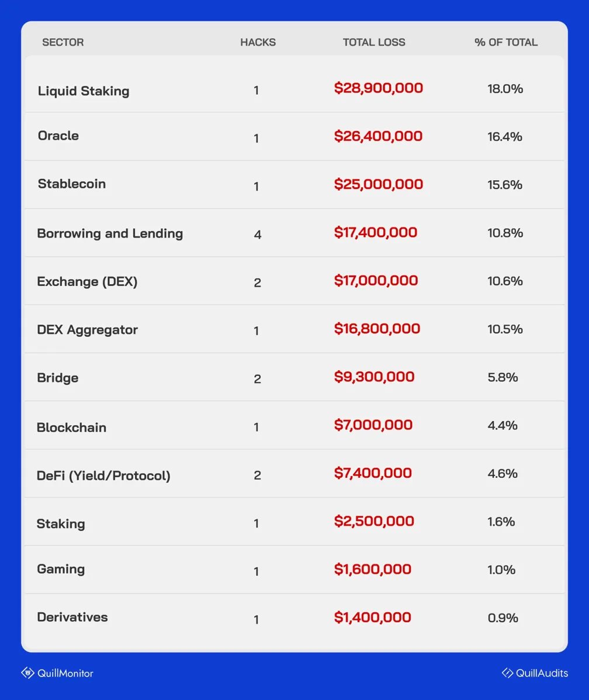Click the Staking $2,500,000 loss amount
This screenshot has height=700, width=589.
(374, 521)
